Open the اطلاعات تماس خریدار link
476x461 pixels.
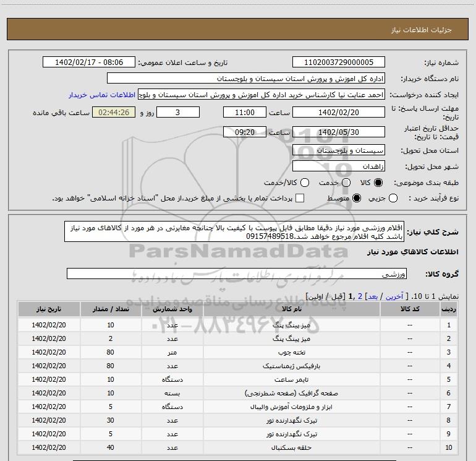(x=102, y=95)
